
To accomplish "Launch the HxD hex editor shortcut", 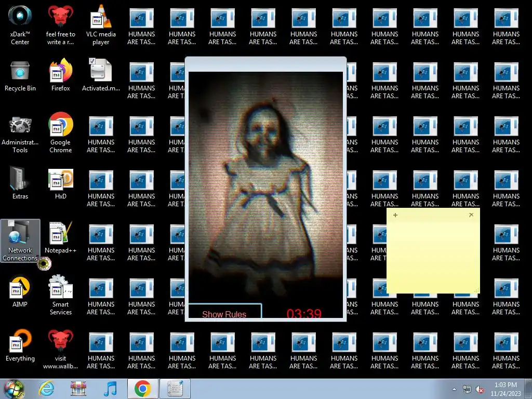I will [60, 183].
